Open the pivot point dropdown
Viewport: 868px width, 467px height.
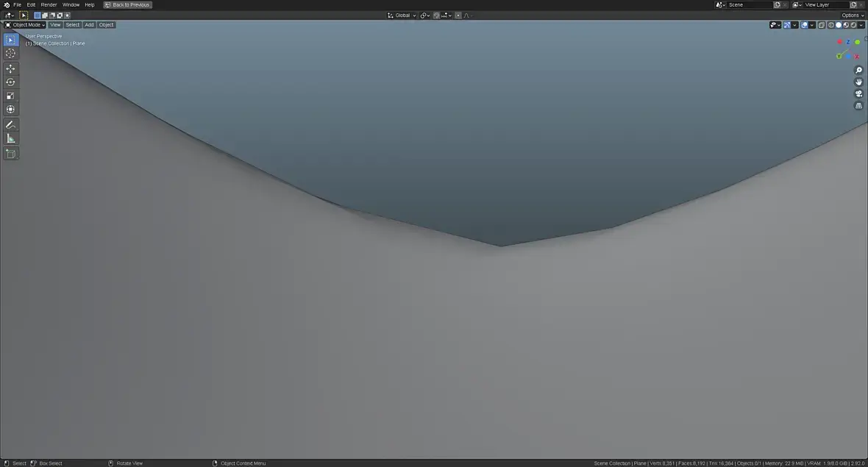pyautogui.click(x=424, y=15)
